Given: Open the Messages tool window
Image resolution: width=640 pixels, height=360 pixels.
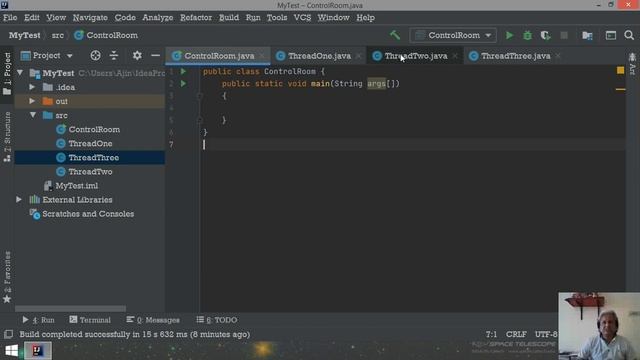Looking at the screenshot, I should [153, 320].
